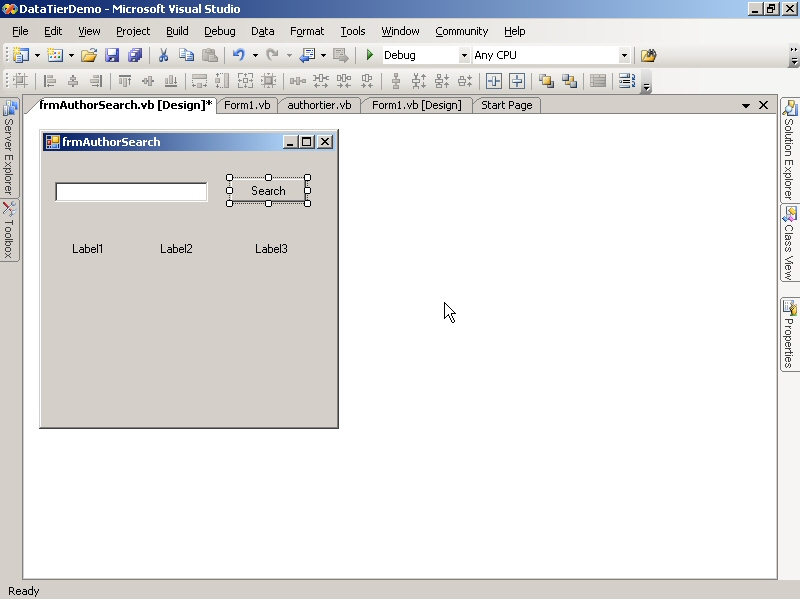Open the Redo history dropdown arrow
The width and height of the screenshot is (800, 600).
coord(289,55)
